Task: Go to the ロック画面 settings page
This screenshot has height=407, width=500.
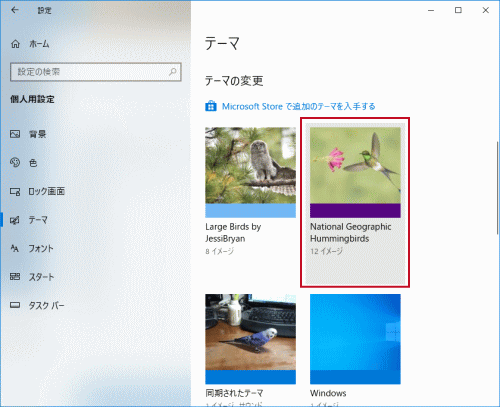Action: [x=46, y=191]
